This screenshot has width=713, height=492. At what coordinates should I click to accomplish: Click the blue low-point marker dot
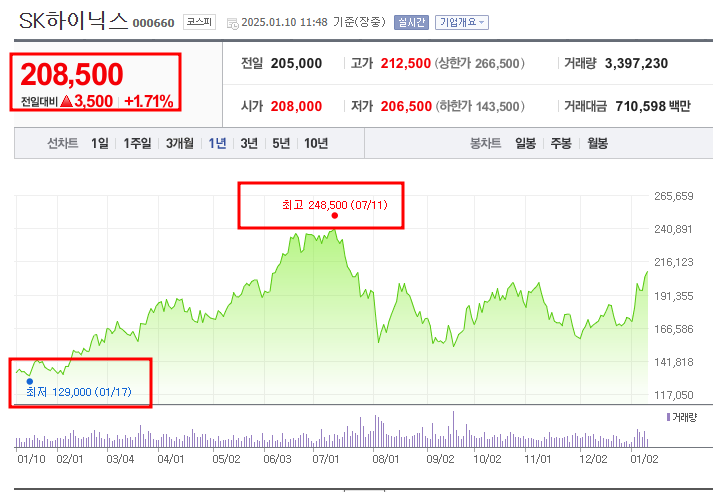30,382
